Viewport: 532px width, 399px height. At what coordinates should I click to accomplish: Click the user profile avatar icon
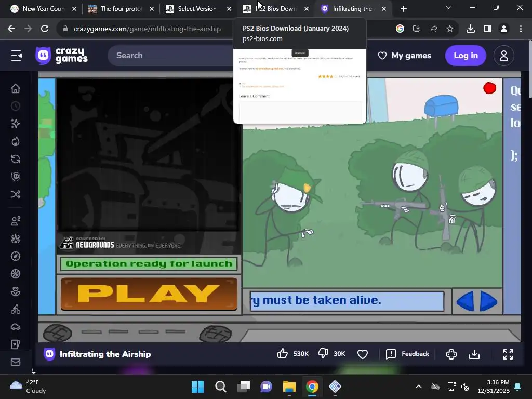coord(504,56)
